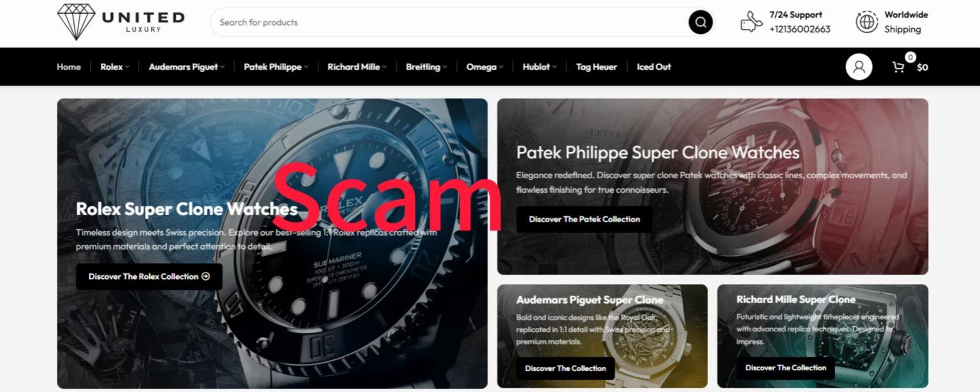Open the Richard Mille Super Clone banner
The image size is (980, 392).
(822, 336)
